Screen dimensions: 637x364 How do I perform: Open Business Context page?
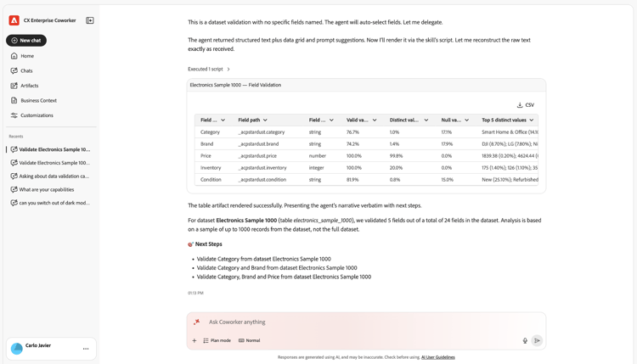[38, 100]
